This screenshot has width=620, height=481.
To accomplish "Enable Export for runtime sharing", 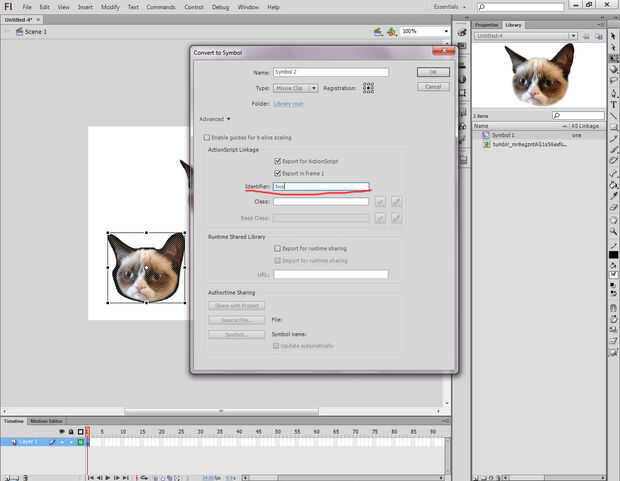I will pyautogui.click(x=277, y=248).
